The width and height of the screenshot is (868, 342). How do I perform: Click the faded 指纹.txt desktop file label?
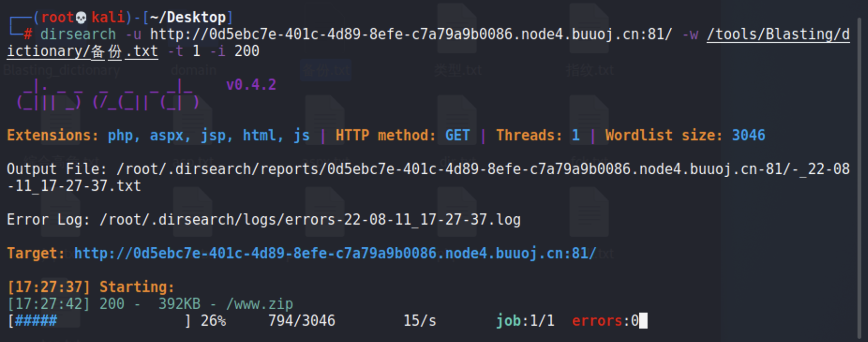click(590, 70)
